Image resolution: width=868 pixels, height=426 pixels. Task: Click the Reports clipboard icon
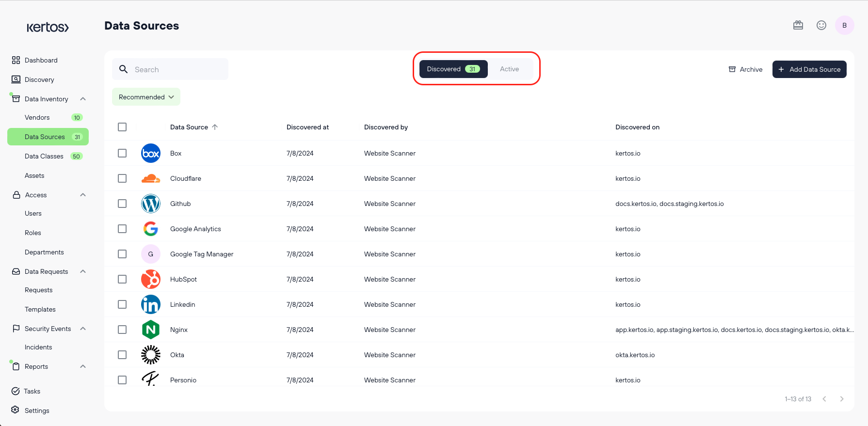coord(16,366)
